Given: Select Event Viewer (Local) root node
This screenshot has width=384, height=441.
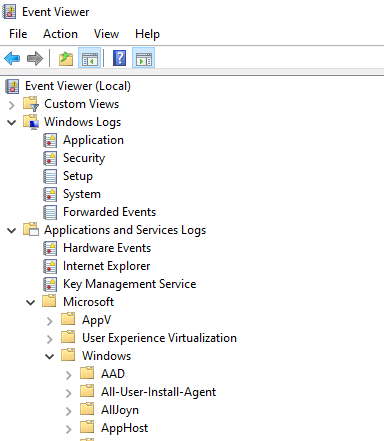Looking at the screenshot, I should click(x=78, y=86).
